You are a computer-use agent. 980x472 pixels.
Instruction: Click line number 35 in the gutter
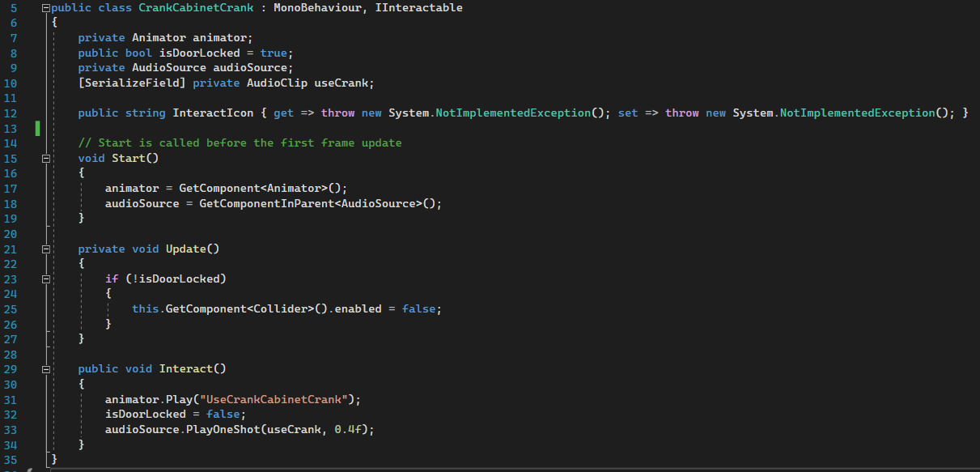11,460
